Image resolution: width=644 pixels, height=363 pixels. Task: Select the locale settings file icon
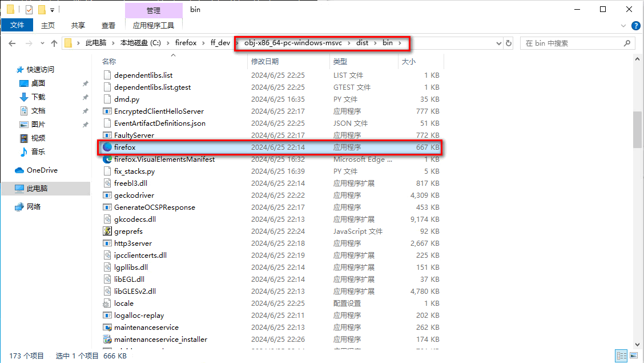tap(107, 304)
